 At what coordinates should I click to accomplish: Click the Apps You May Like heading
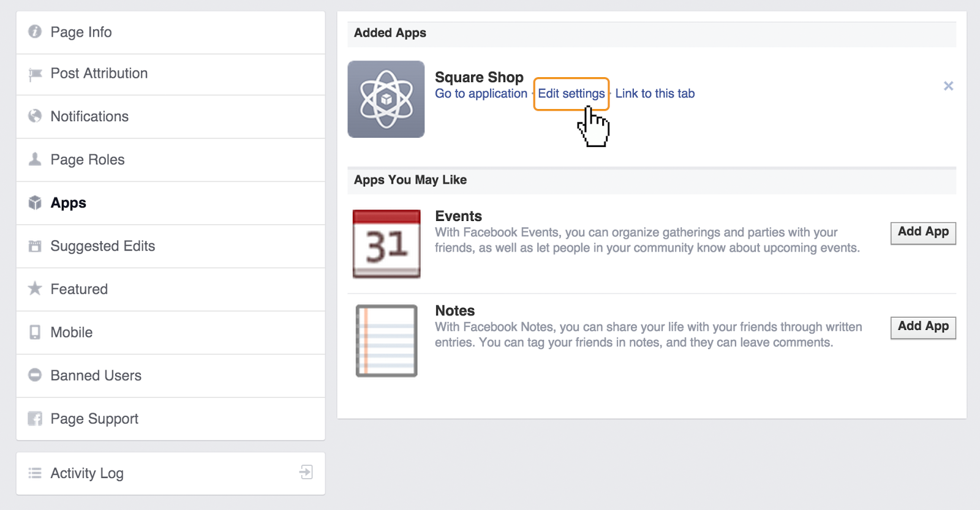[410, 180]
